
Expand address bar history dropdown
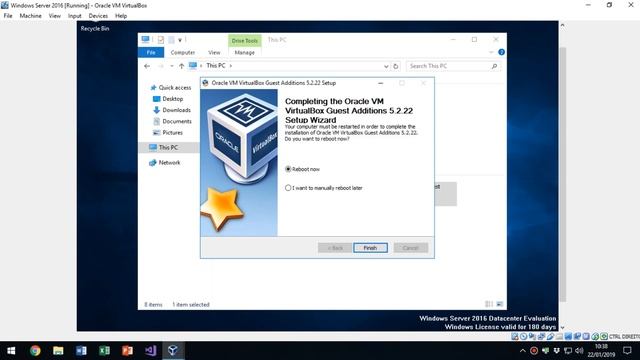pos(386,66)
